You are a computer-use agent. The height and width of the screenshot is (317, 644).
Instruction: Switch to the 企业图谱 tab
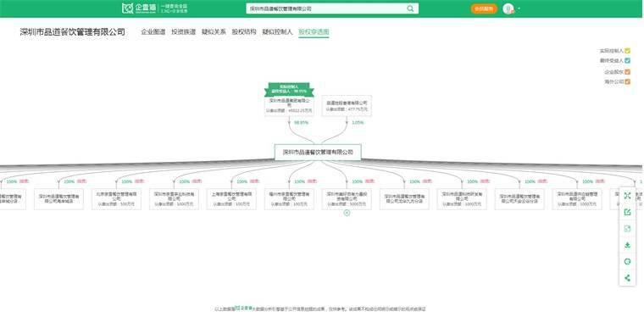153,31
